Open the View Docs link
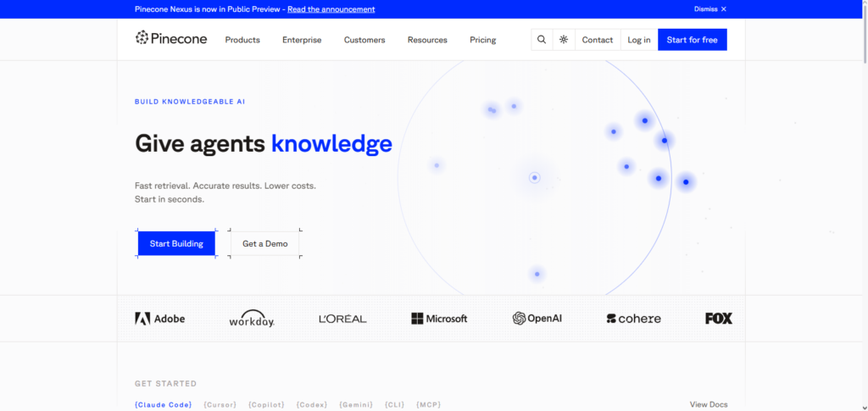Screen dimensions: 868x411 709,405
